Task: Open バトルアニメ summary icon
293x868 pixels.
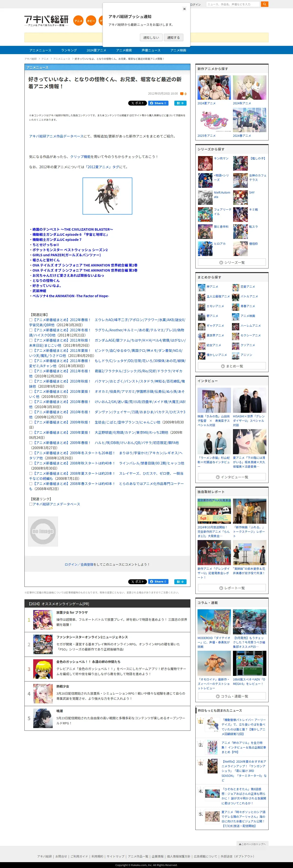Action: click(236, 297)
